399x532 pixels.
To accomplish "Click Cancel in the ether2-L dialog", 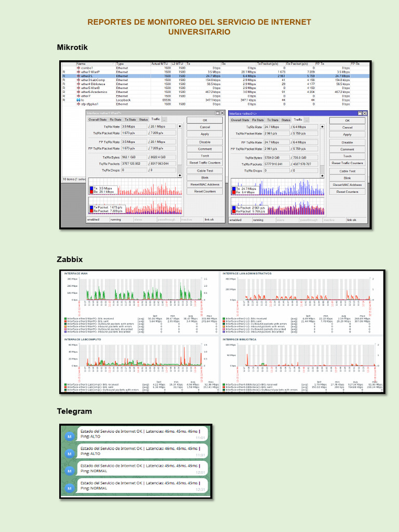I will click(348, 128).
